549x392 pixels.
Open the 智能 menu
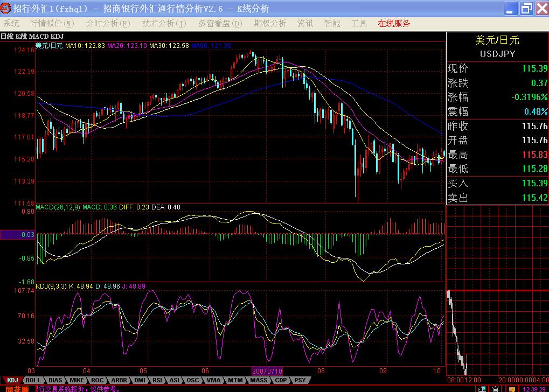click(332, 24)
